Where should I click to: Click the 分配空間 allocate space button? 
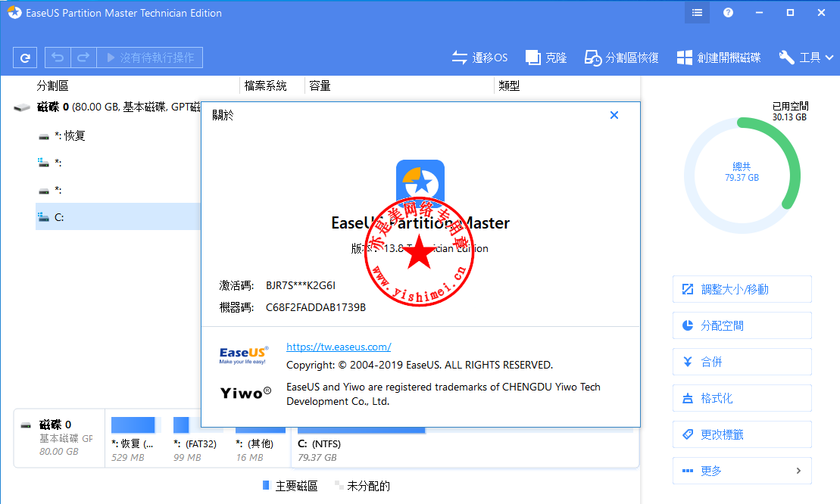[x=742, y=326]
